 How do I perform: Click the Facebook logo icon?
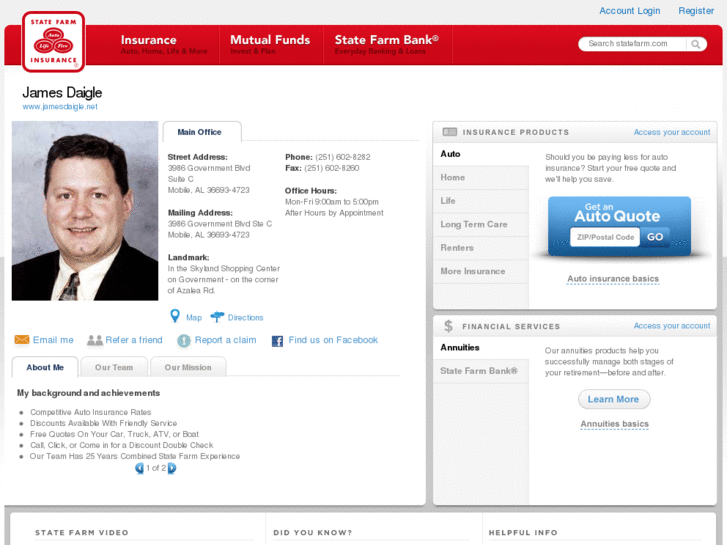277,341
